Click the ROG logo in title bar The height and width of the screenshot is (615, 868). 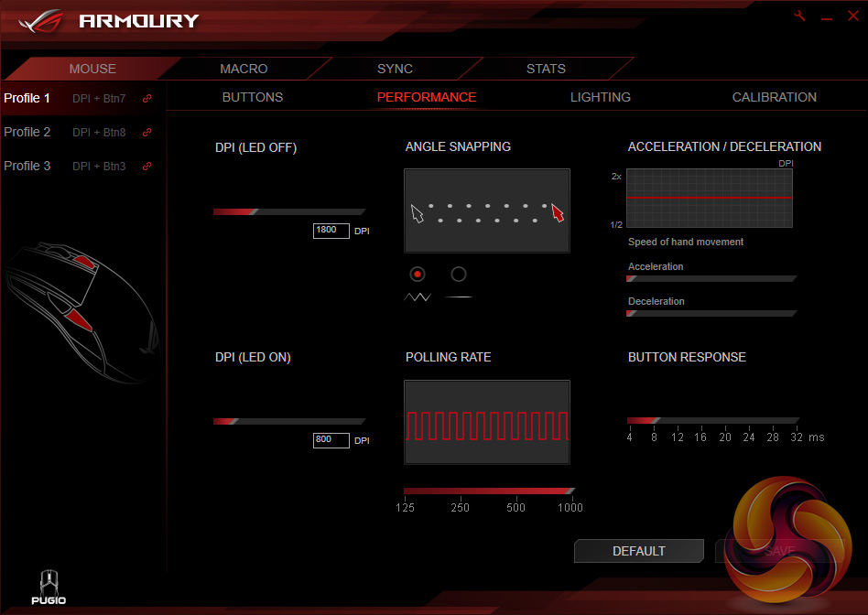[x=40, y=22]
